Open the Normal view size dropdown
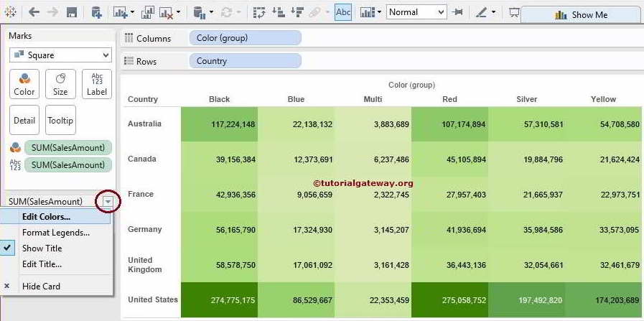The image size is (644, 321). [x=416, y=12]
